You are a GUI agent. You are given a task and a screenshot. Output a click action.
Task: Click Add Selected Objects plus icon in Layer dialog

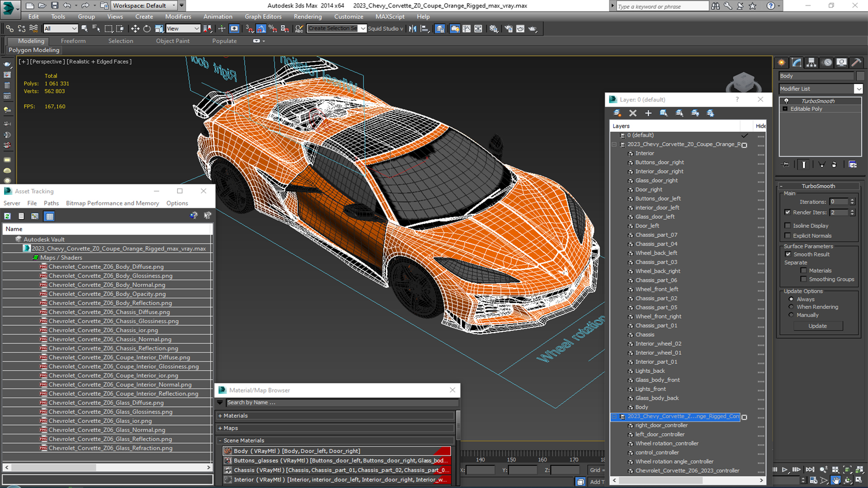(648, 113)
